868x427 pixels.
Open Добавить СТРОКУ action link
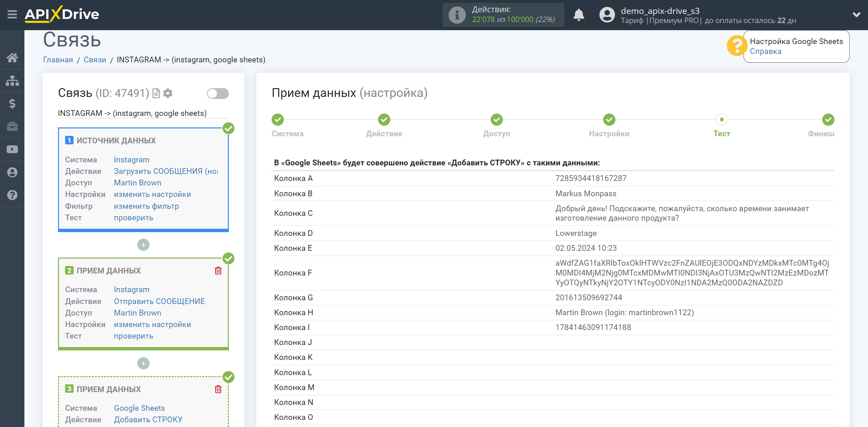[x=148, y=420]
